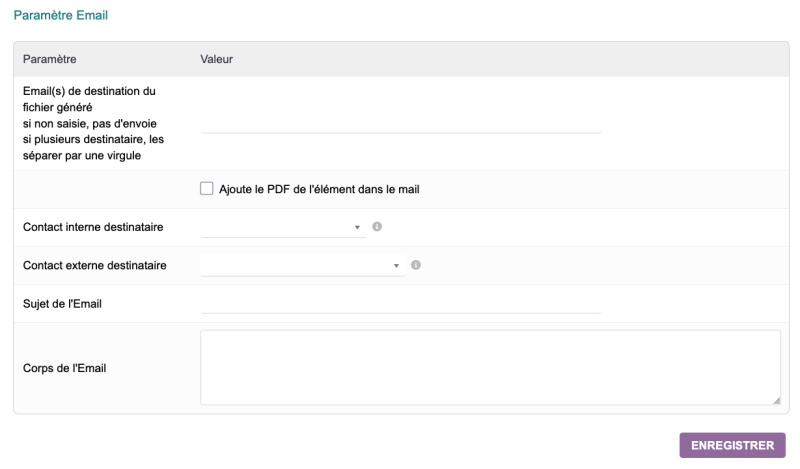The height and width of the screenshot is (469, 800).
Task: Click info icon beside Contact externe dropdown
Action: click(x=415, y=265)
